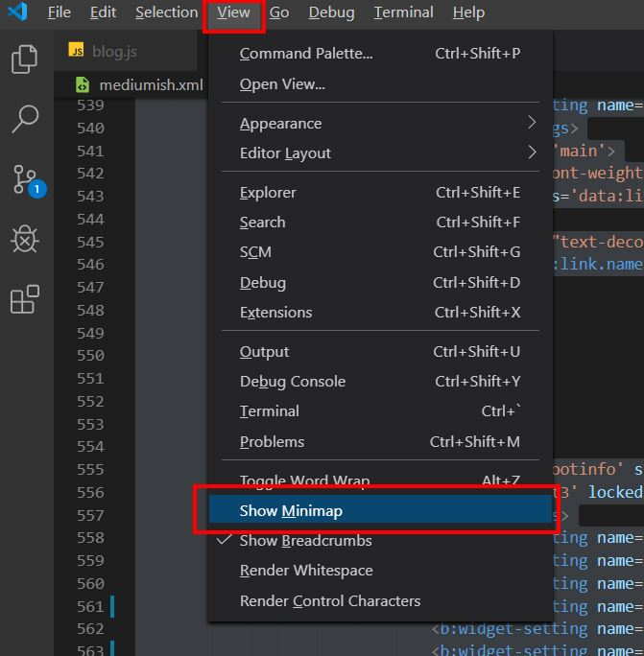Open the Extensions blocks icon in sidebar
This screenshot has height=656, width=644.
pyautogui.click(x=25, y=299)
